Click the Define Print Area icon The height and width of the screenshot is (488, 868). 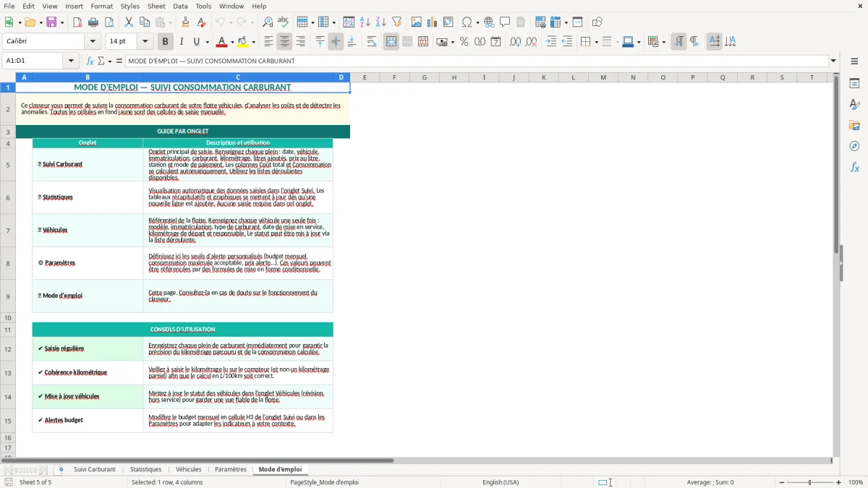(540, 22)
